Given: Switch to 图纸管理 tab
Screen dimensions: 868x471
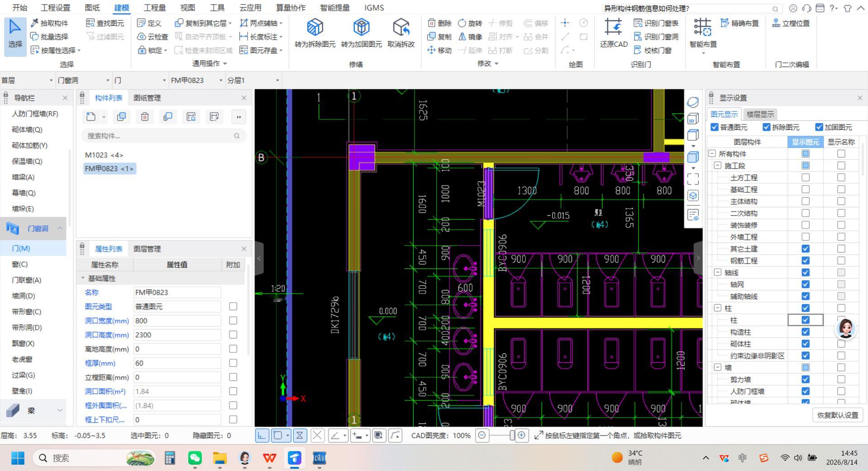Looking at the screenshot, I should tap(147, 98).
